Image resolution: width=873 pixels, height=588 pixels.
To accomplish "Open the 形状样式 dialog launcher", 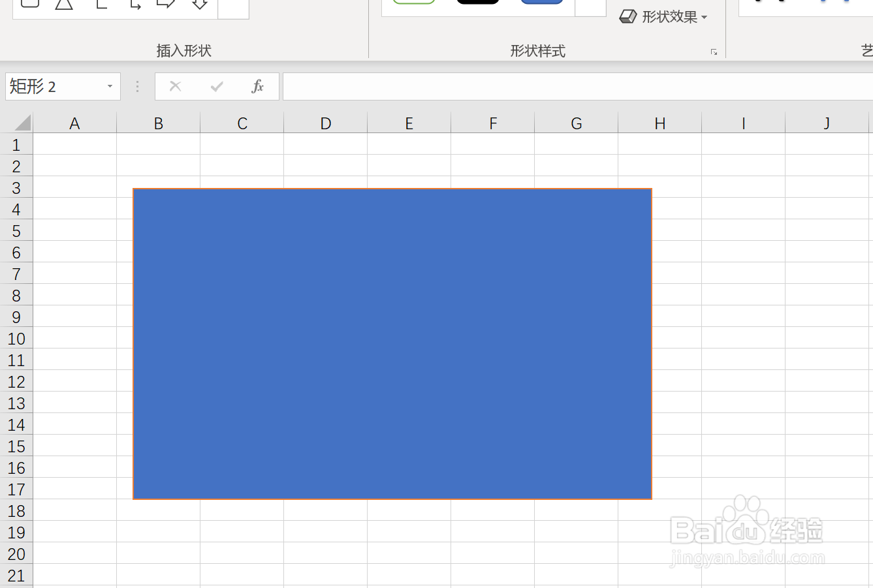I will point(714,52).
